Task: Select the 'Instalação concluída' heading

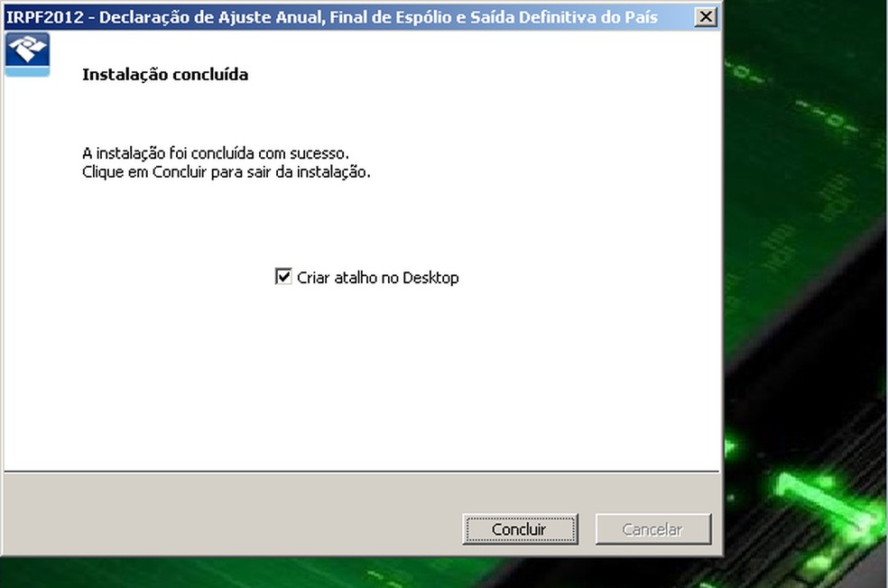Action: [x=165, y=75]
